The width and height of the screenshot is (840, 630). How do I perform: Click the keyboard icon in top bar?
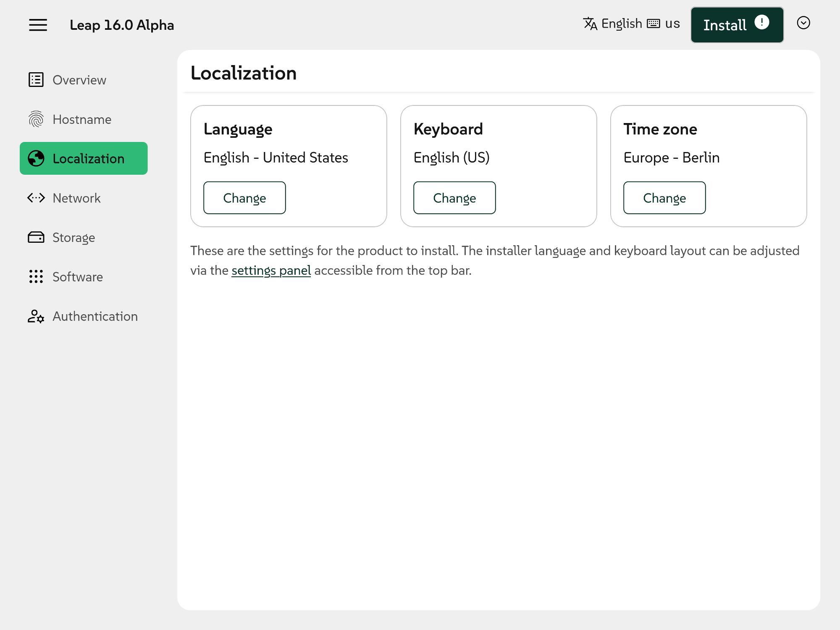click(x=653, y=24)
